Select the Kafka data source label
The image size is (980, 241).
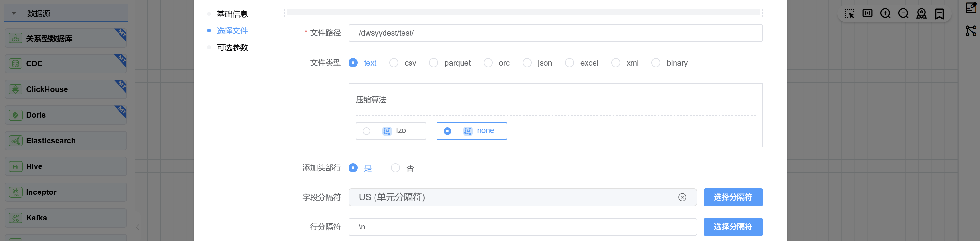(x=37, y=218)
